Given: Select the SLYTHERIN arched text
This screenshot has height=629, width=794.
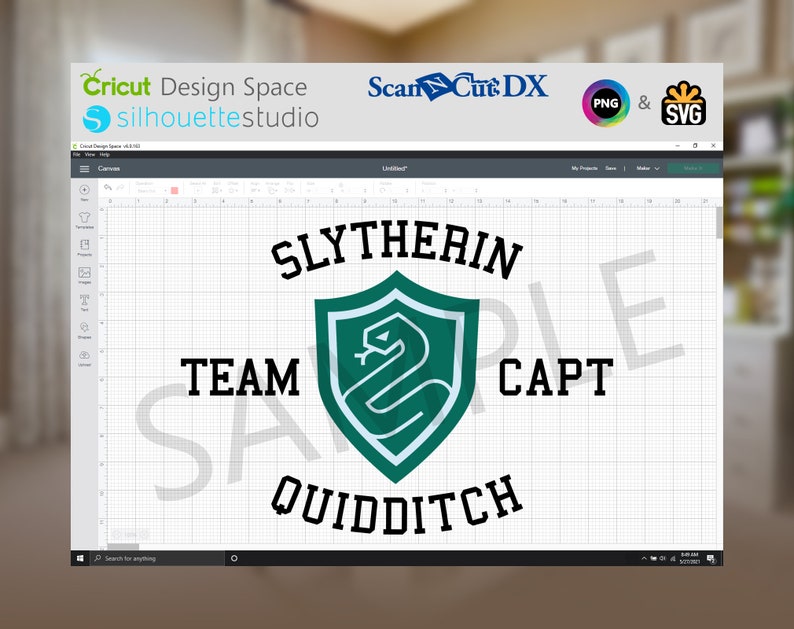Looking at the screenshot, I should tap(396, 250).
